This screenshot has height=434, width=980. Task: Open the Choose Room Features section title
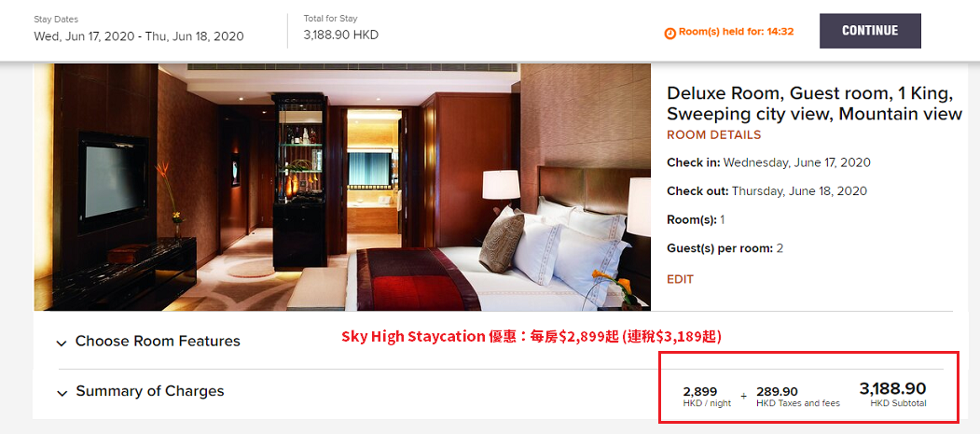[x=158, y=342]
